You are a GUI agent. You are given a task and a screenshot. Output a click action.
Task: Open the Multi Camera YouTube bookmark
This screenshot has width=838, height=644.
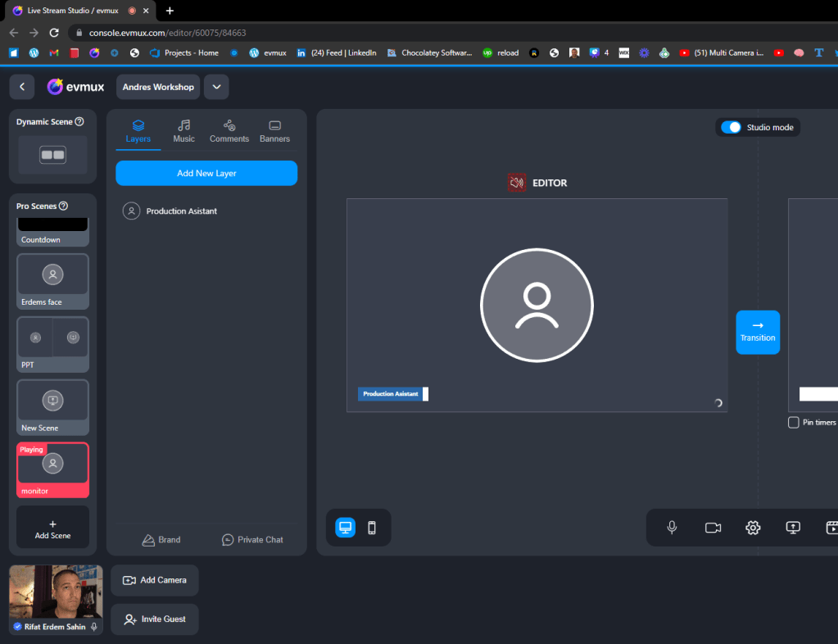(x=722, y=53)
